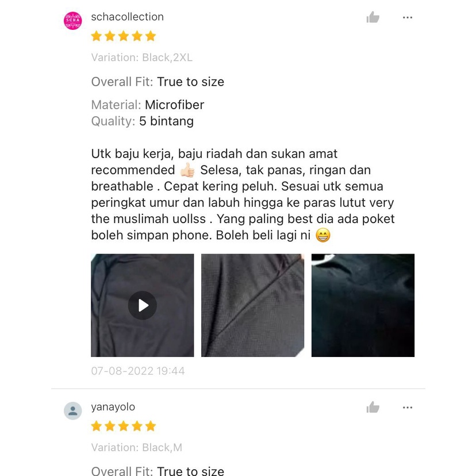Like schacollection's review with thumbs up
The height and width of the screenshot is (476, 476).
[373, 17]
